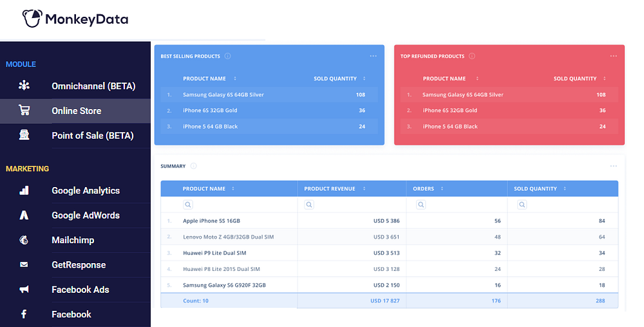Click info icon next to Best Selling Products
Viewport: 644px width, 327px height.
point(227,56)
